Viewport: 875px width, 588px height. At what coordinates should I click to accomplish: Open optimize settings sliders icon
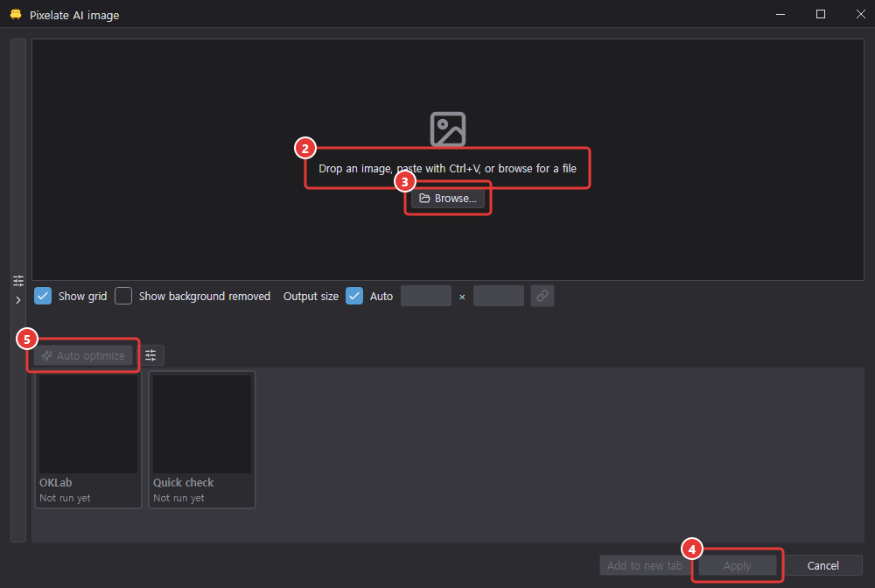click(x=150, y=355)
